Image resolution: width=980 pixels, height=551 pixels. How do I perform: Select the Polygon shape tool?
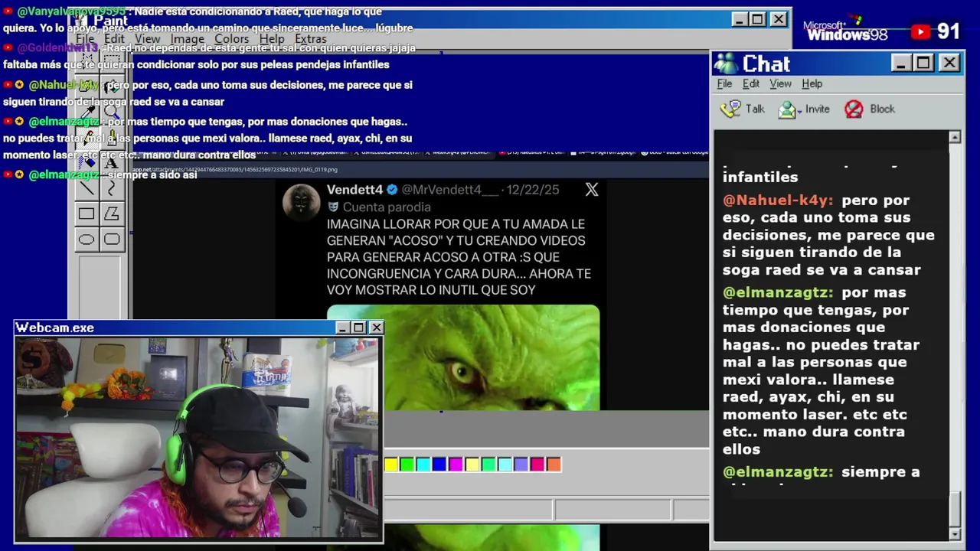(x=112, y=214)
